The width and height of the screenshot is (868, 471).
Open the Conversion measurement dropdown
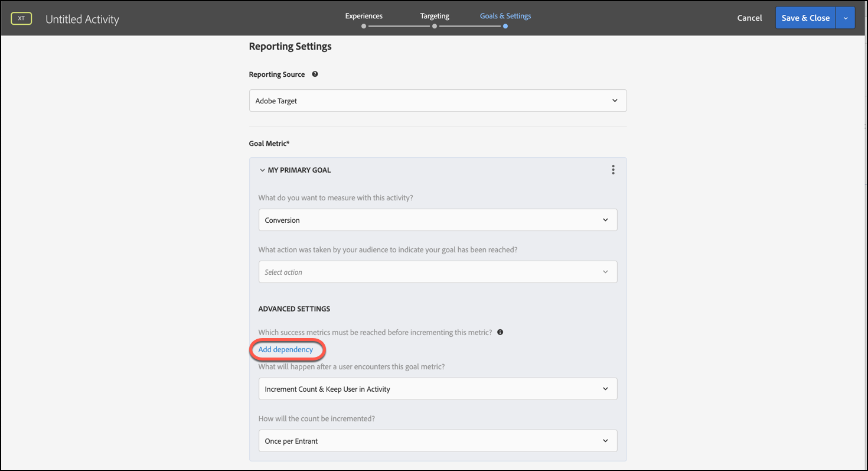coord(438,220)
